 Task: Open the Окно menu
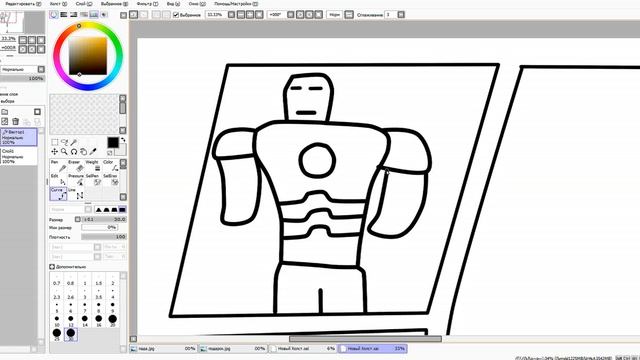(197, 4)
